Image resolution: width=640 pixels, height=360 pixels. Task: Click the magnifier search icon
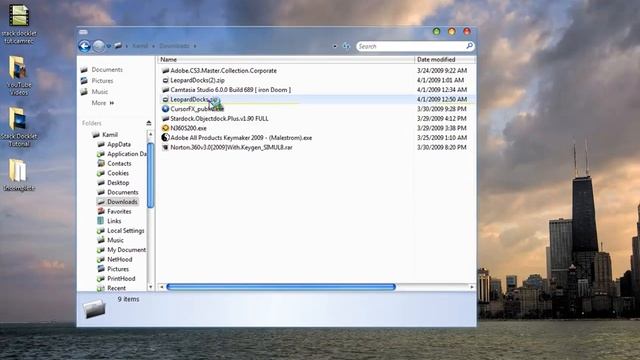469,46
